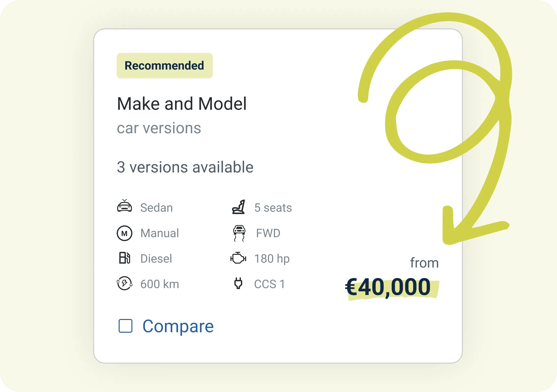Click the manual transmission M icon
The height and width of the screenshot is (392, 557).
125,233
